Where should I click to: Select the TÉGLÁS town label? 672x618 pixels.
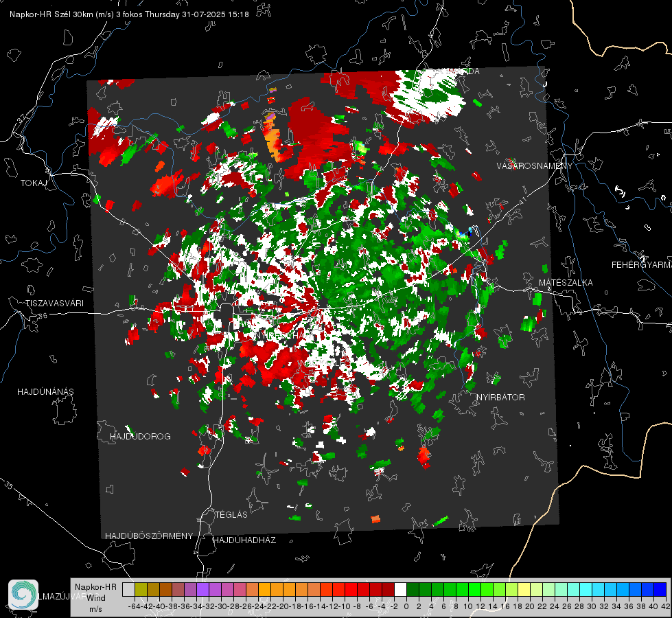click(231, 514)
